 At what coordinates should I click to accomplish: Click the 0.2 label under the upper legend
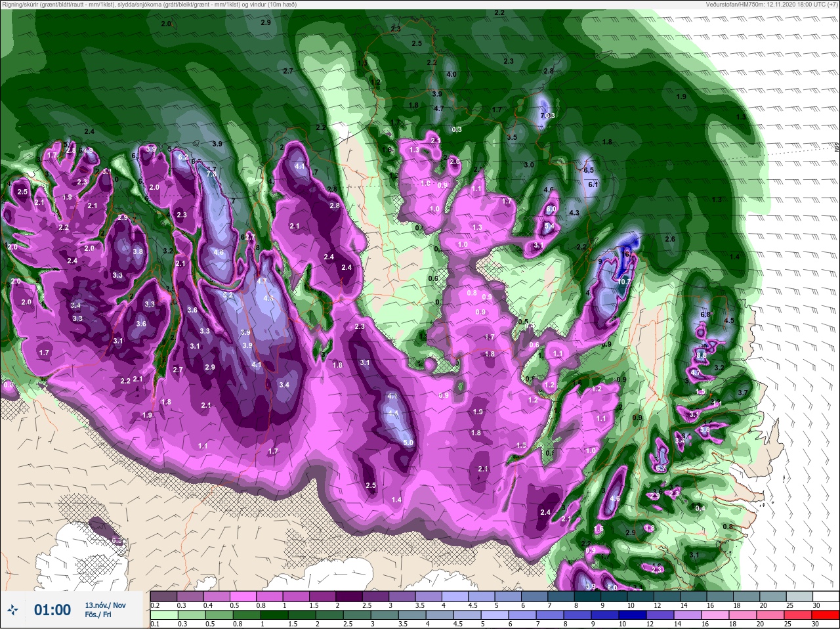(155, 605)
